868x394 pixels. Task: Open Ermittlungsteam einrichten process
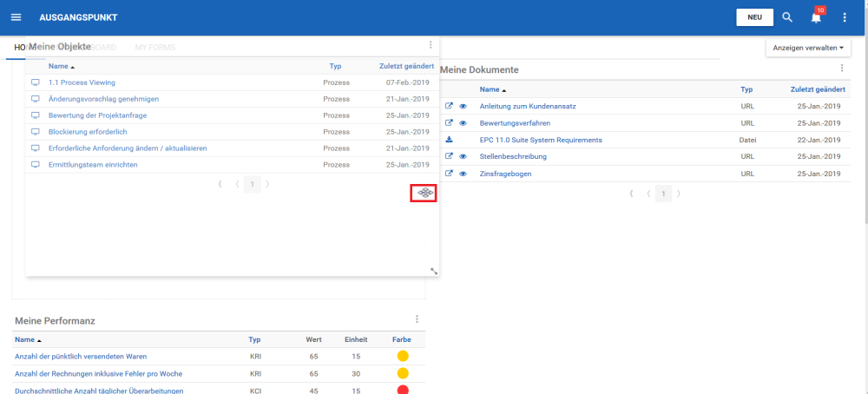[x=93, y=164]
